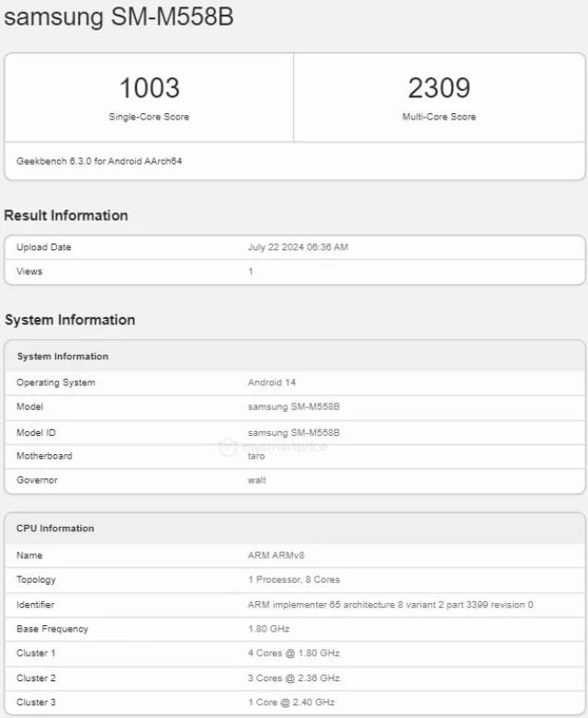Click the CPU Name label
This screenshot has width=588, height=718.
[x=29, y=555]
